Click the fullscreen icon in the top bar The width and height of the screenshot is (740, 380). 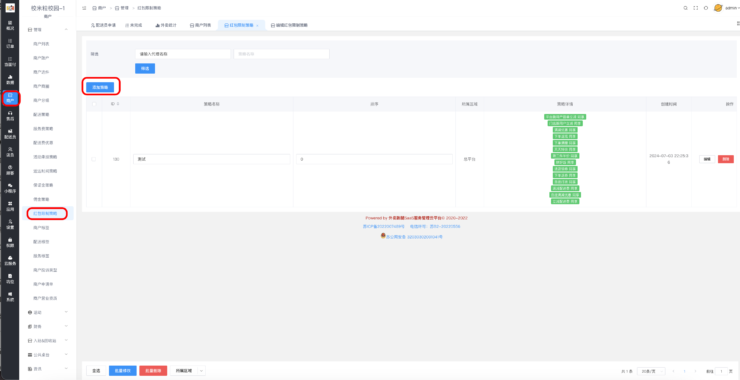click(x=696, y=8)
